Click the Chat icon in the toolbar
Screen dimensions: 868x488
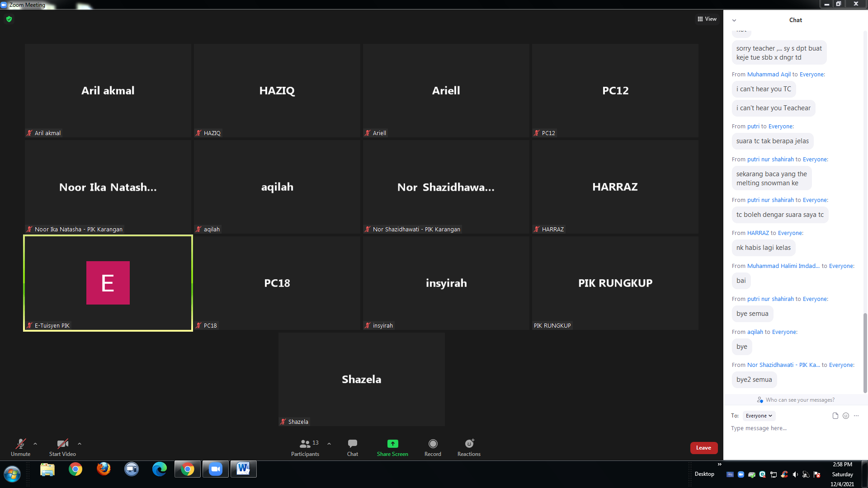(353, 444)
